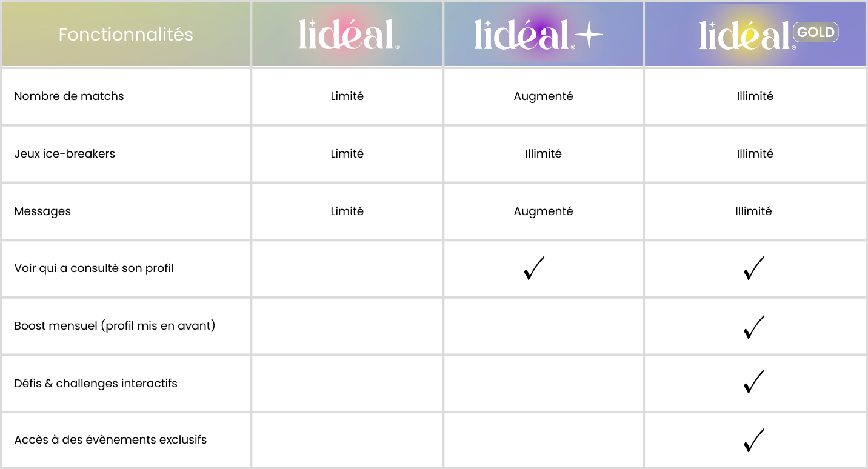This screenshot has width=868, height=469.
Task: Click Illimité under GOLD for Messages
Action: pos(753,211)
